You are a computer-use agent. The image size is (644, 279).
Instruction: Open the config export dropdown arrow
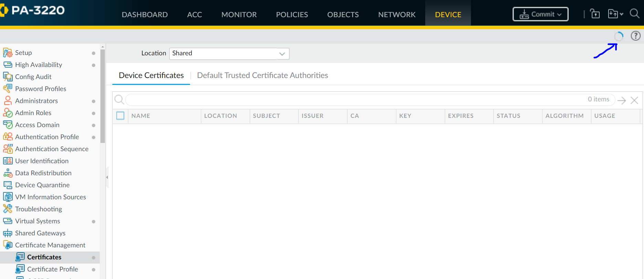coord(621,14)
